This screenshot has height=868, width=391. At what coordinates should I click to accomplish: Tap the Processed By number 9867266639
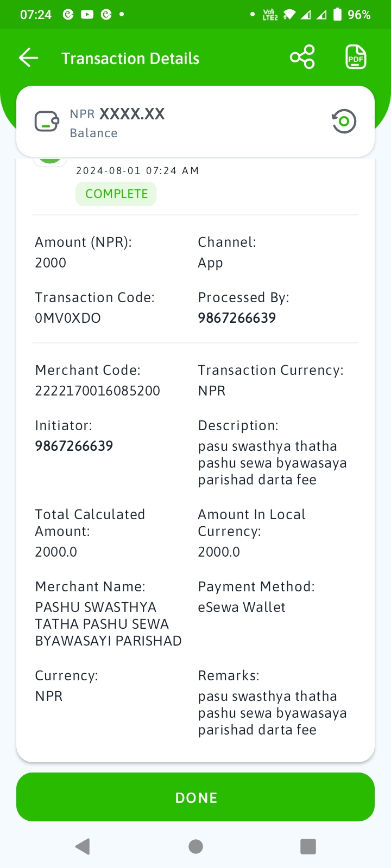pyautogui.click(x=237, y=318)
